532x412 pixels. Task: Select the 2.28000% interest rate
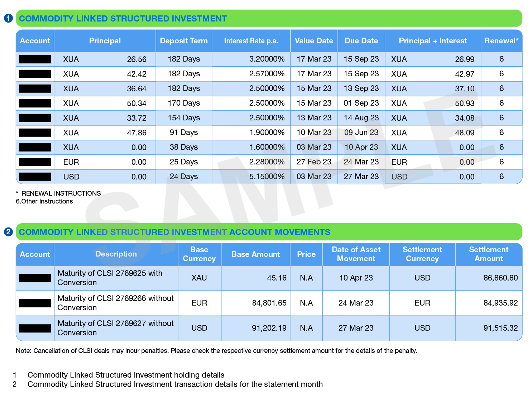point(267,162)
